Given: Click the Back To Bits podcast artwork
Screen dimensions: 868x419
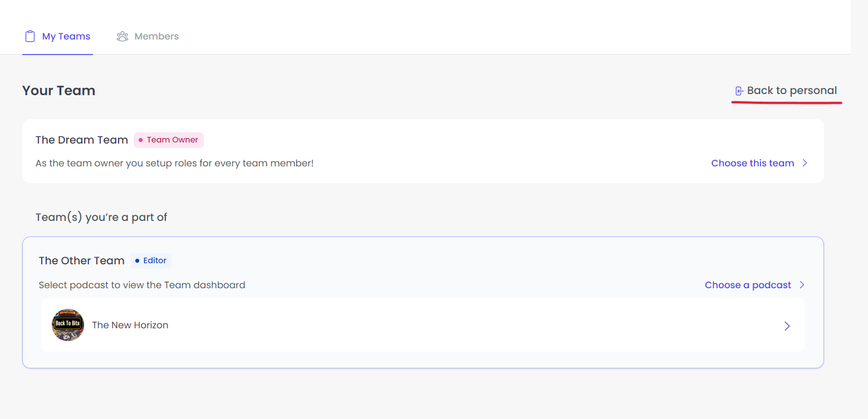Looking at the screenshot, I should (67, 324).
